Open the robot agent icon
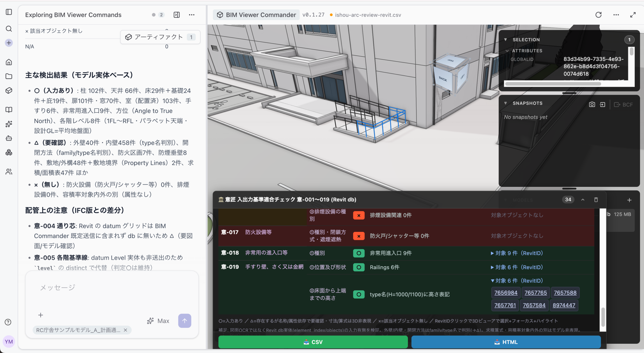Image resolution: width=644 pixels, height=353 pixels. coord(9,138)
